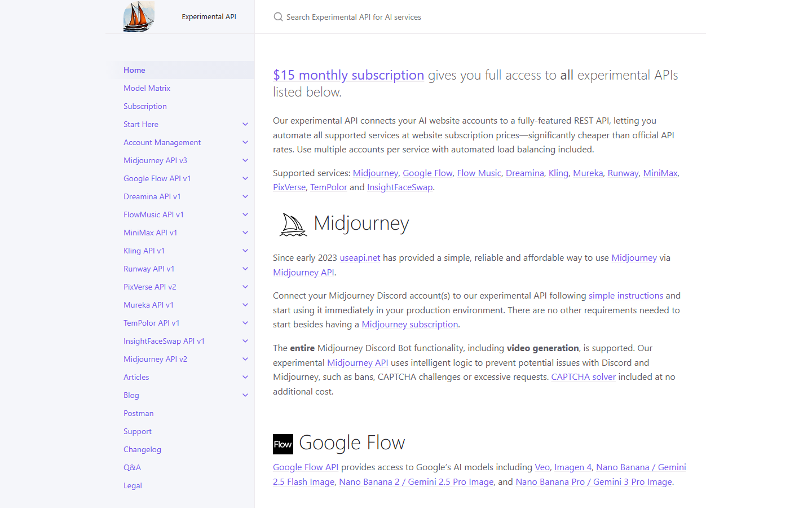The image size is (812, 508).
Task: Open Flow Music in Supported services
Action: pos(479,173)
